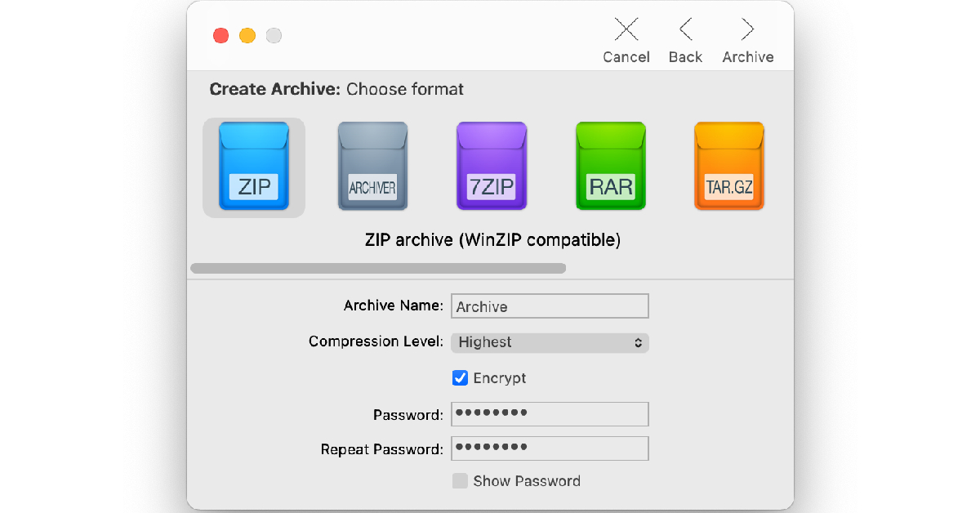Select the green RAR format icon
This screenshot has height=513, width=980.
pyautogui.click(x=611, y=167)
